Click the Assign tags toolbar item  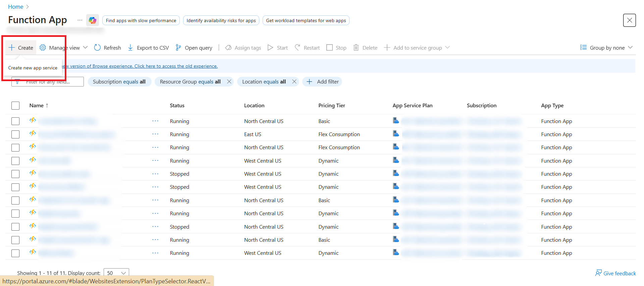click(243, 48)
